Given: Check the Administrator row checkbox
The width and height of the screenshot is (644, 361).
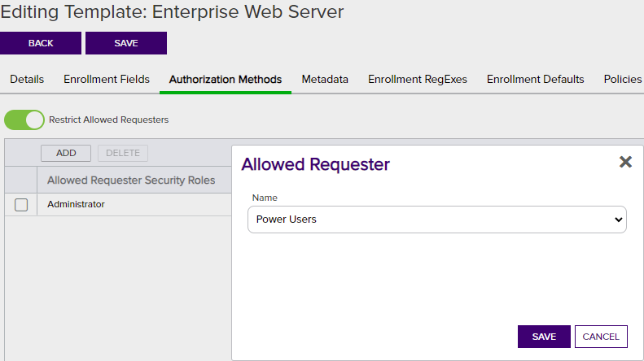Looking at the screenshot, I should [x=21, y=205].
